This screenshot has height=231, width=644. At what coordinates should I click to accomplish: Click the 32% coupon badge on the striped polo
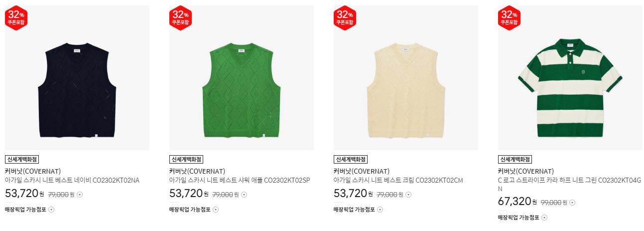coord(509,18)
